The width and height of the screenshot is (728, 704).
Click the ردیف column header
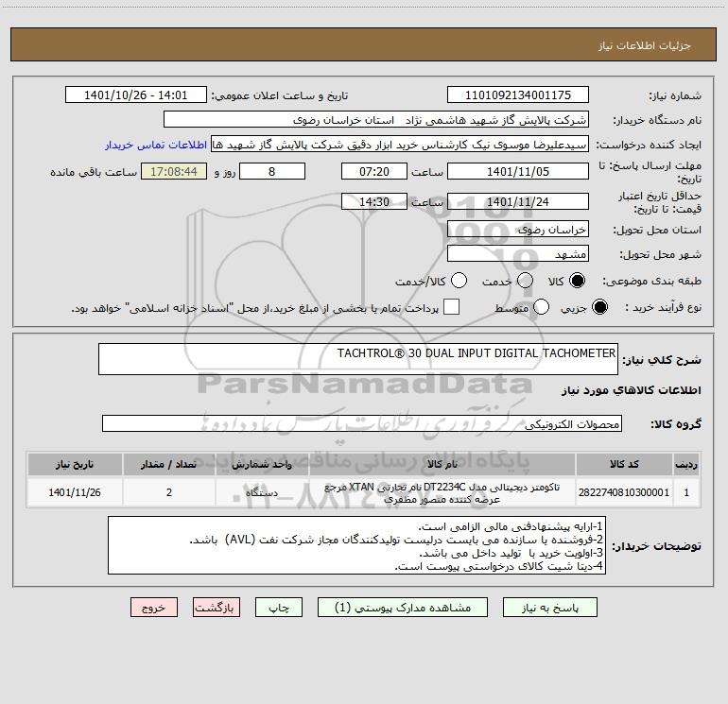[x=686, y=465]
